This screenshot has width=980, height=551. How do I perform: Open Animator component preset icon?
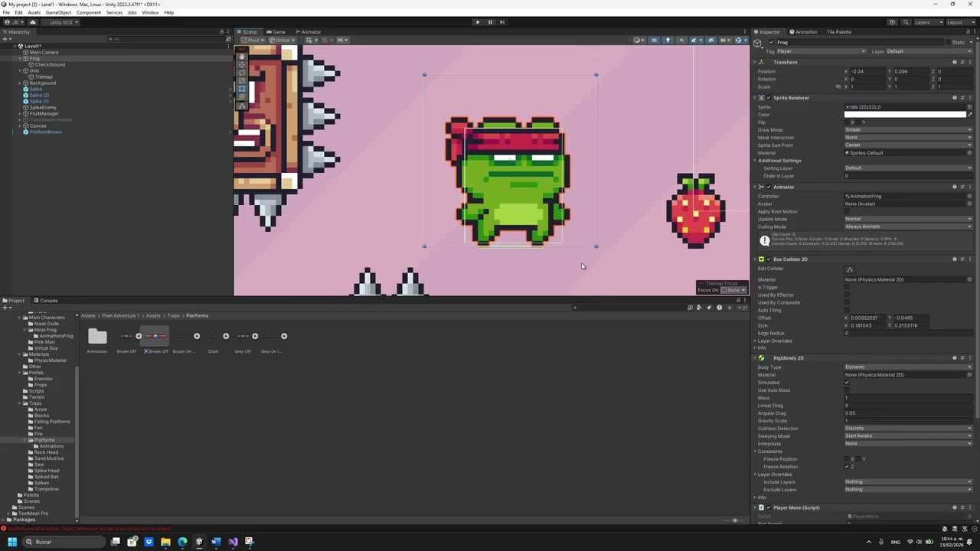962,187
